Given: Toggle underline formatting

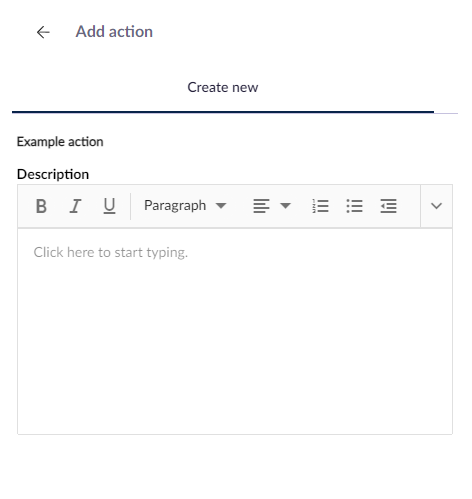Looking at the screenshot, I should click(109, 206).
